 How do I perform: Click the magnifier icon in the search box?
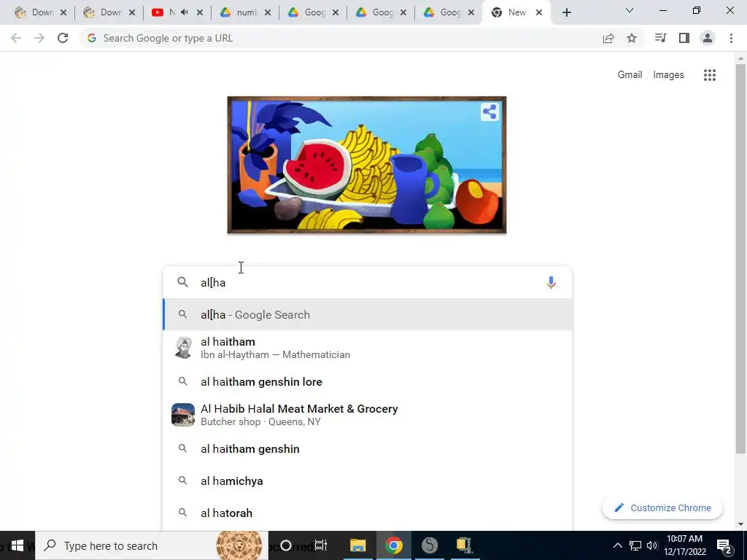183,282
